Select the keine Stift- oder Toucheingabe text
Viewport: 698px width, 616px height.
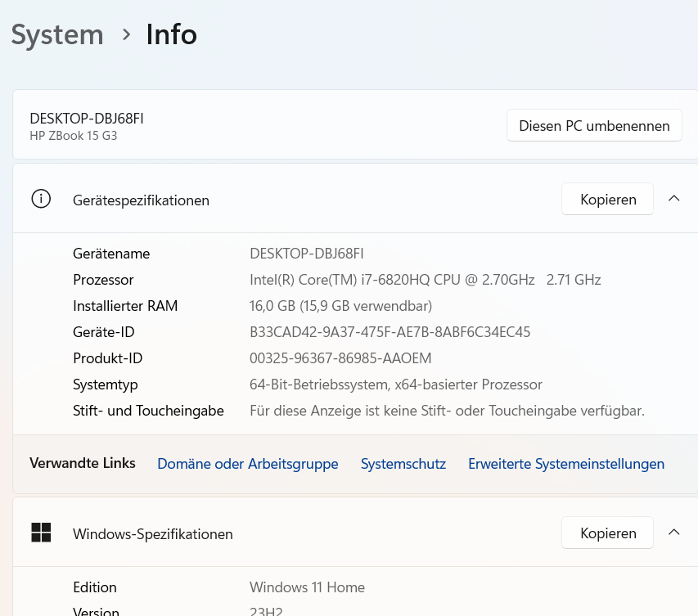point(447,411)
